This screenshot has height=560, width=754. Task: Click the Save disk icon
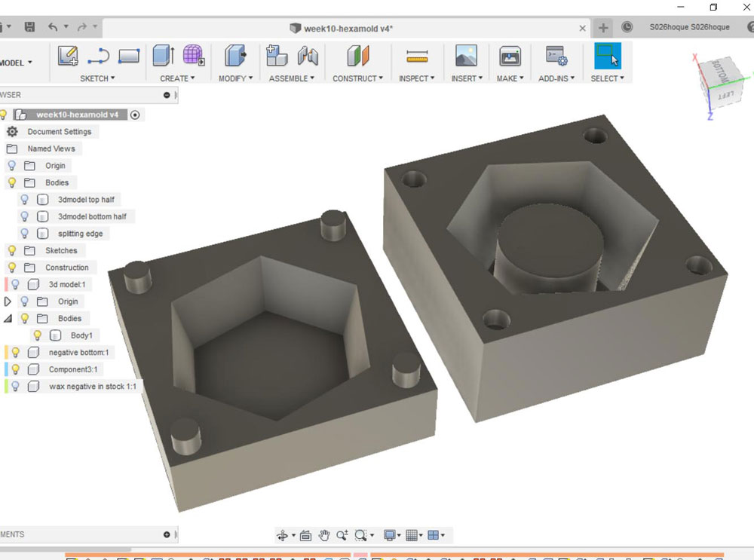30,27
